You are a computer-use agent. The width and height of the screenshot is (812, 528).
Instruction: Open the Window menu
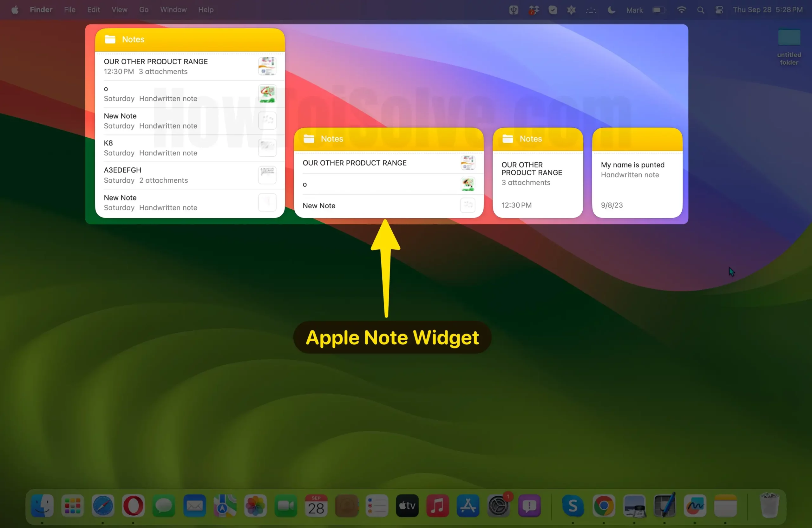[x=173, y=10]
